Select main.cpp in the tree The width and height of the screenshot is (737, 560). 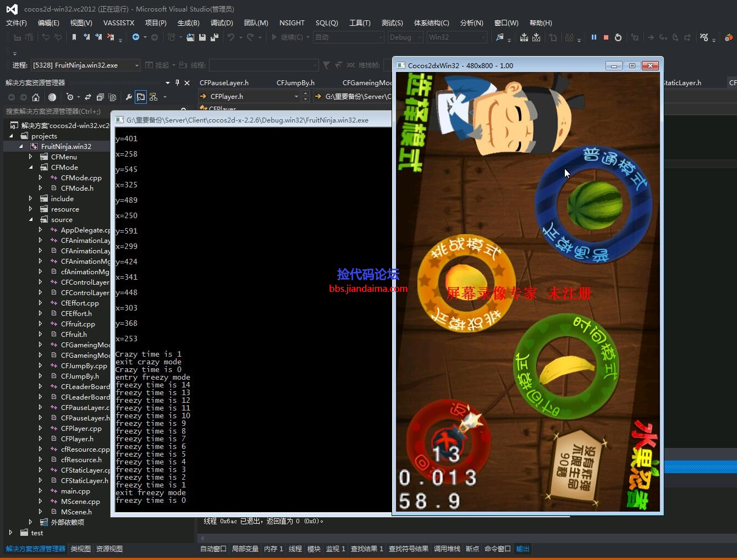(x=75, y=491)
